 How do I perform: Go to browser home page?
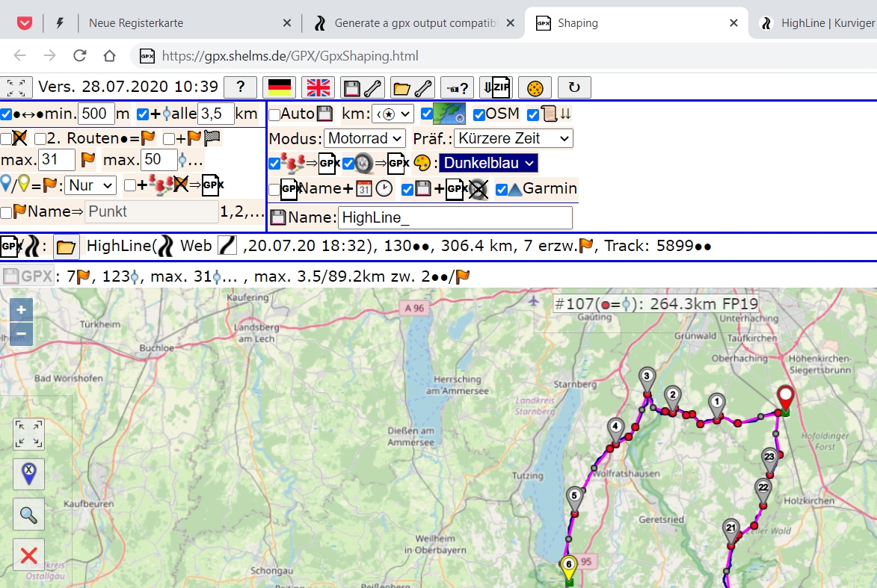110,55
